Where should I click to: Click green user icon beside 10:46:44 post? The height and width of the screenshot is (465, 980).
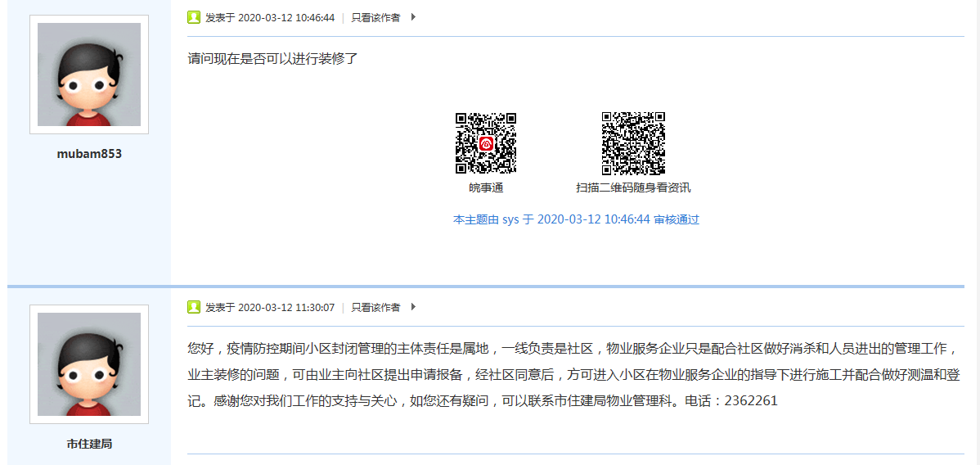pos(194,17)
